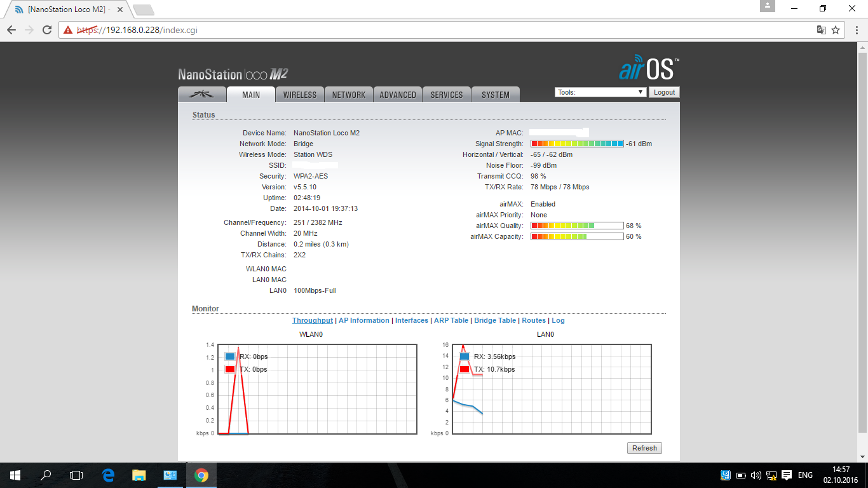The image size is (868, 488).
Task: Click the Chrome icon on the taskbar
Action: coord(201,475)
